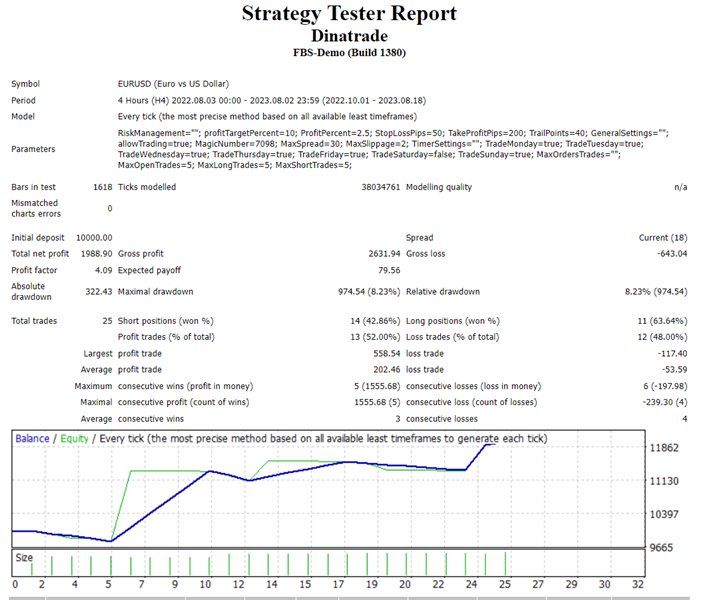Click the Bars in test value 1618
701x600 pixels.
102,187
